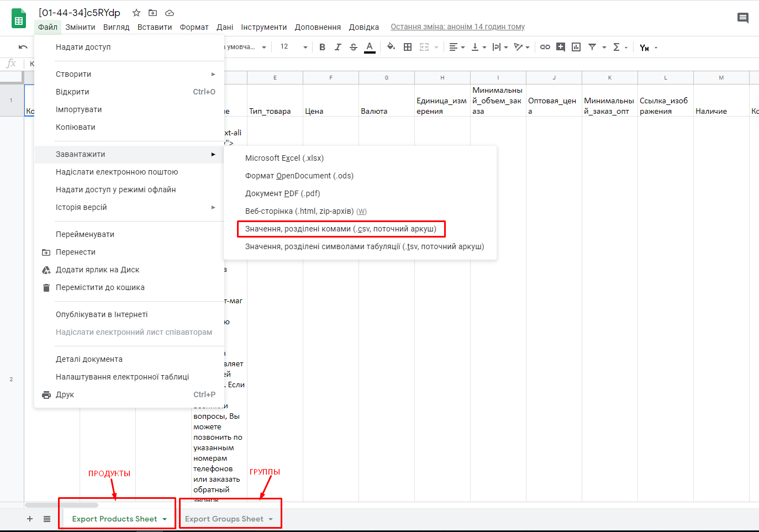The width and height of the screenshot is (759, 532).
Task: Open the all sheets list icon
Action: (47, 519)
